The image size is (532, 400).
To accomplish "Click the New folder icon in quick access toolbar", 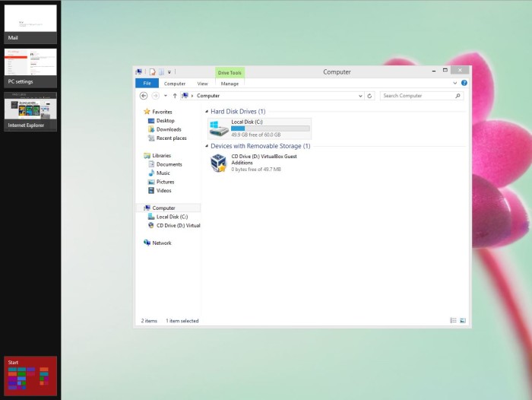I will coord(161,72).
